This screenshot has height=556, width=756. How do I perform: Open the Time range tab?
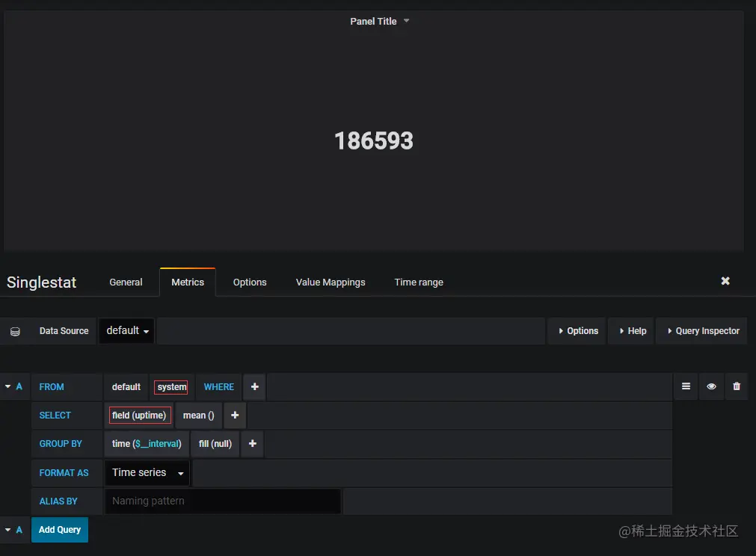click(419, 282)
